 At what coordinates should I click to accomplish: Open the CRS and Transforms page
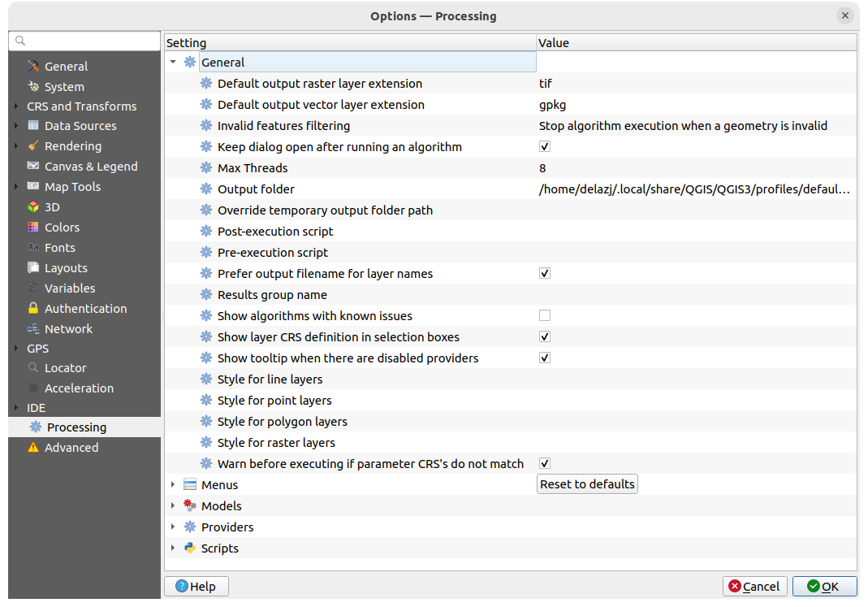point(81,106)
